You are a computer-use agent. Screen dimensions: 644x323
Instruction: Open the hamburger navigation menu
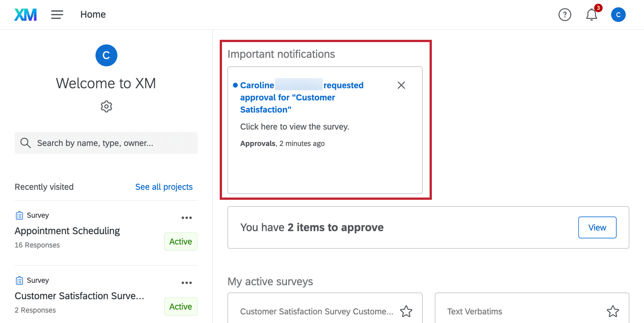[57, 15]
